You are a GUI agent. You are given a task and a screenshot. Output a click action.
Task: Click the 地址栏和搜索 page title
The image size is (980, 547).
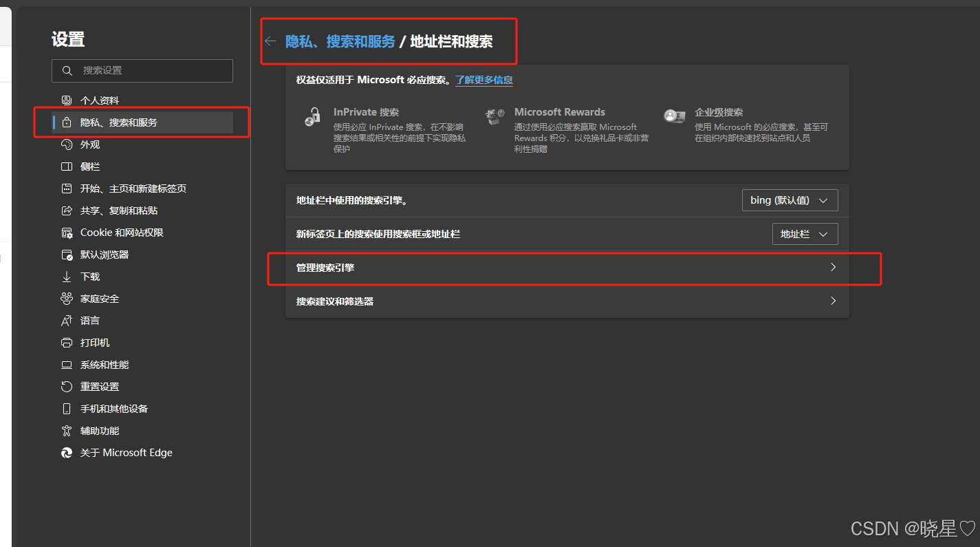(451, 41)
